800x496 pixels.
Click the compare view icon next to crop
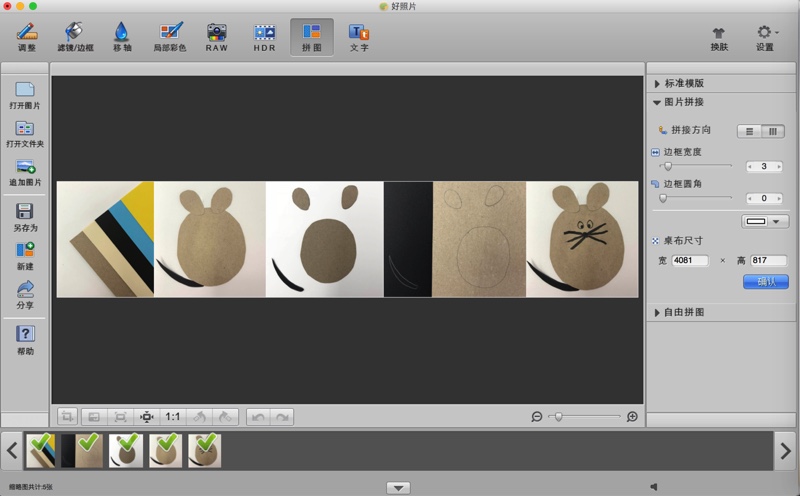[94, 417]
